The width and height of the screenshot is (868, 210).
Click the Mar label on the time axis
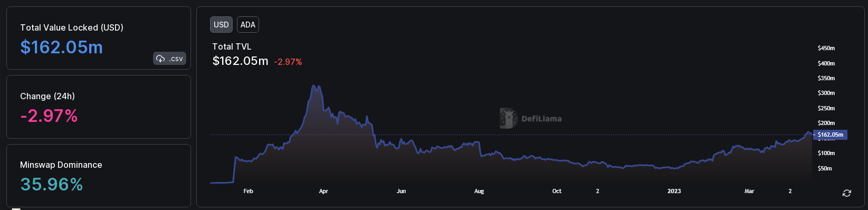pyautogui.click(x=749, y=191)
